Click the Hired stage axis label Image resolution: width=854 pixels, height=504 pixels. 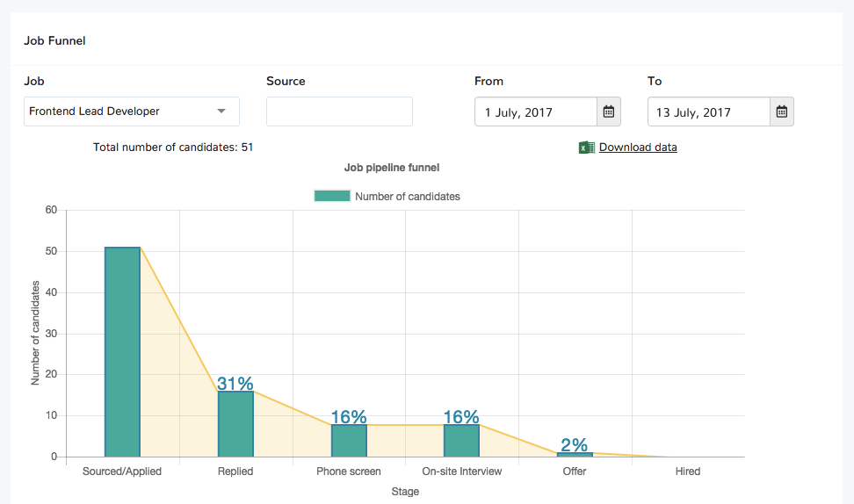click(688, 472)
